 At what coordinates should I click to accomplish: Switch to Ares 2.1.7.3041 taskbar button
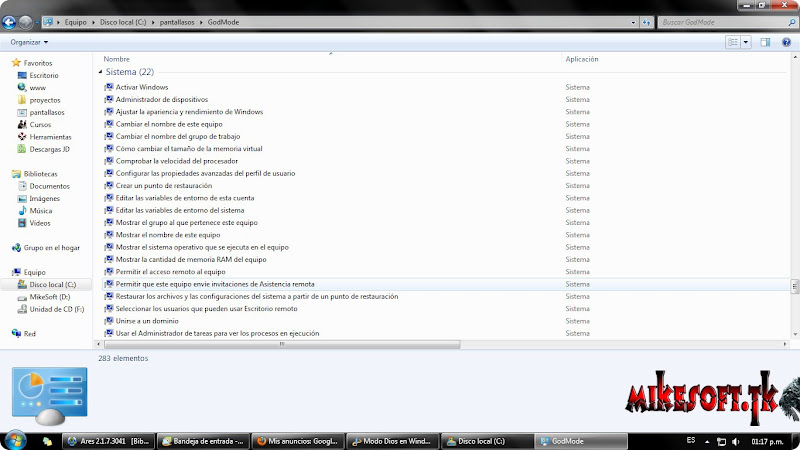109,441
